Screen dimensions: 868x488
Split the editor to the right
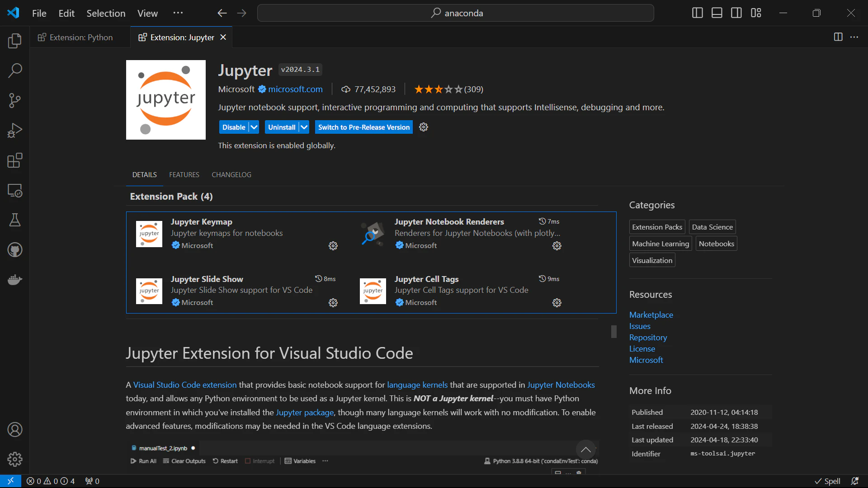coord(838,37)
